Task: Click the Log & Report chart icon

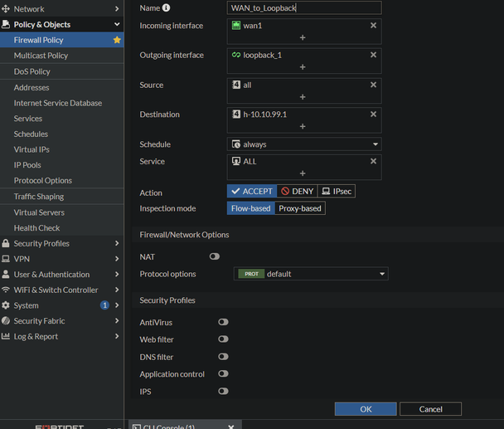Action: 6,336
